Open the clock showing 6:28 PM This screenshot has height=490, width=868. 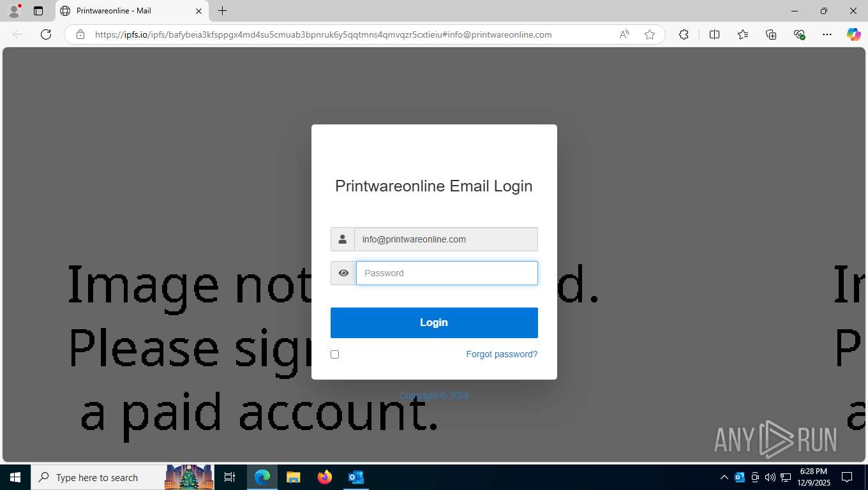(x=813, y=477)
